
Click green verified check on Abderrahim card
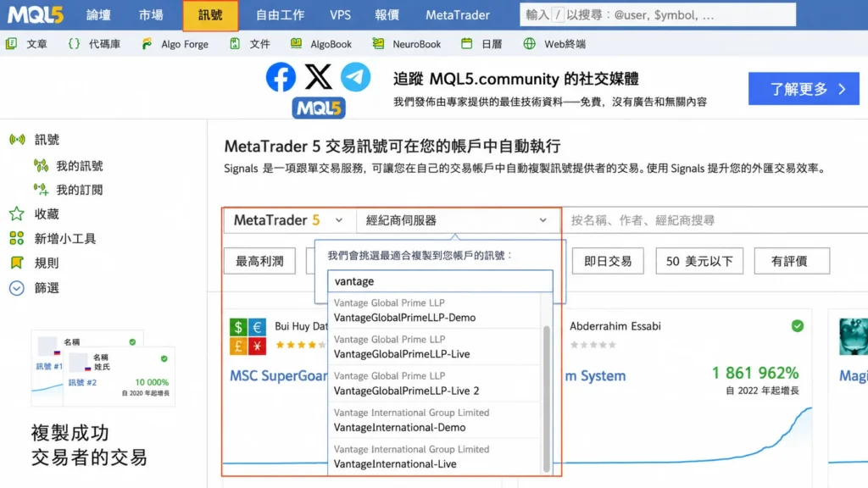tap(797, 326)
